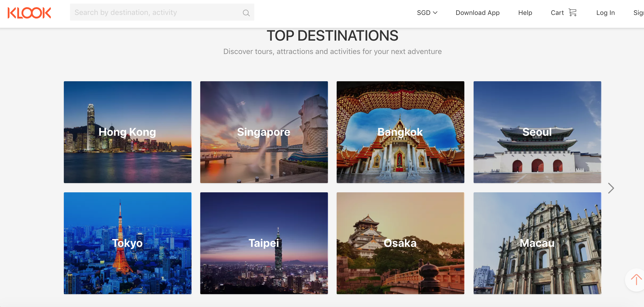Open the Help page

coord(525,13)
